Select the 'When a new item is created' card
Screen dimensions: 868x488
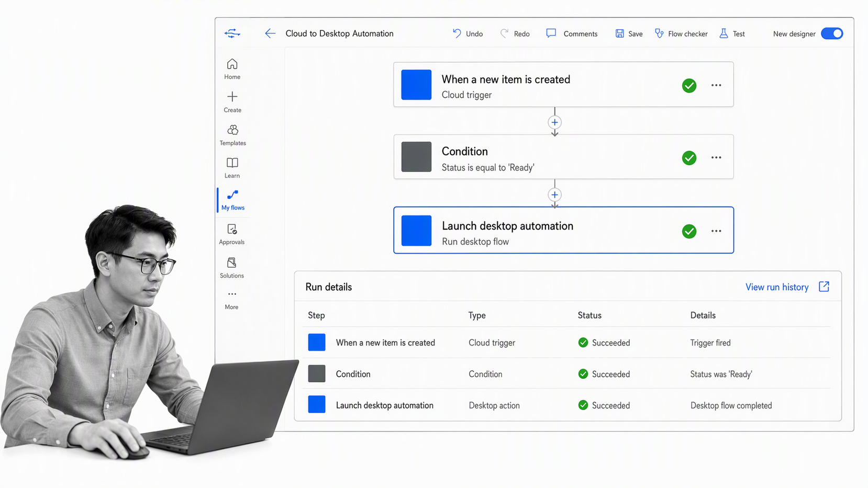tap(563, 85)
